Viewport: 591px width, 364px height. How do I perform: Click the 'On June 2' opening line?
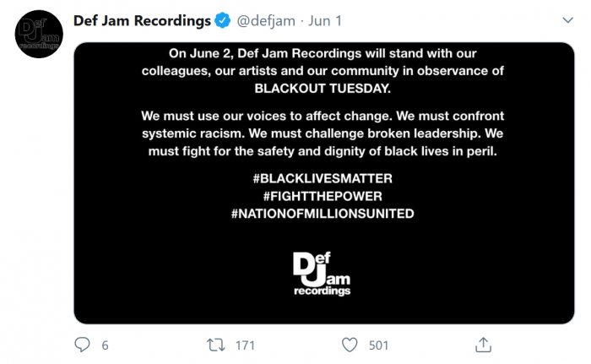[x=323, y=52]
